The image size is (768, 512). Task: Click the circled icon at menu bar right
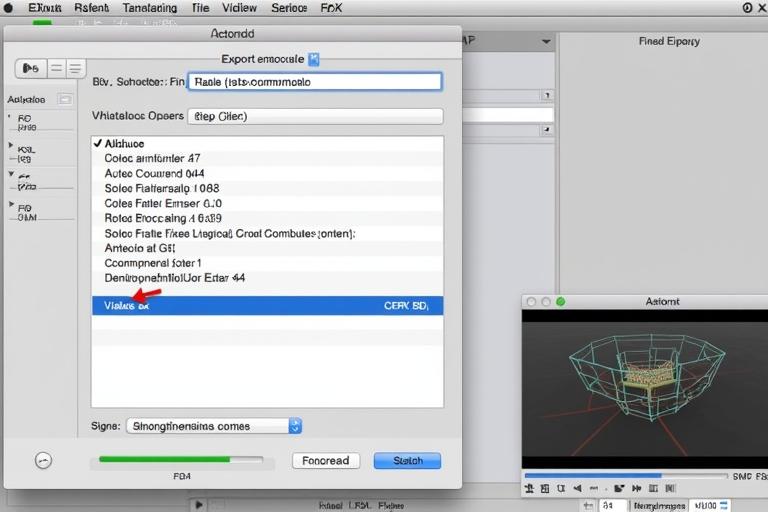[747, 8]
